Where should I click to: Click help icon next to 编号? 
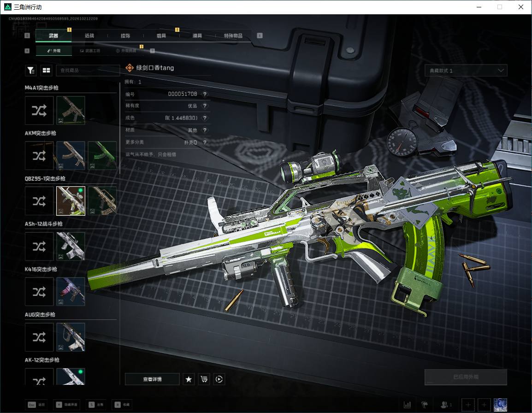click(x=205, y=94)
